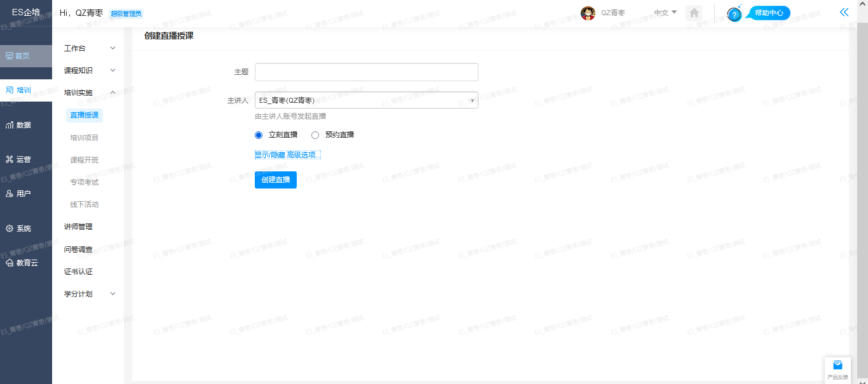
Task: Open 培训 section in sidebar
Action: pyautogui.click(x=26, y=90)
